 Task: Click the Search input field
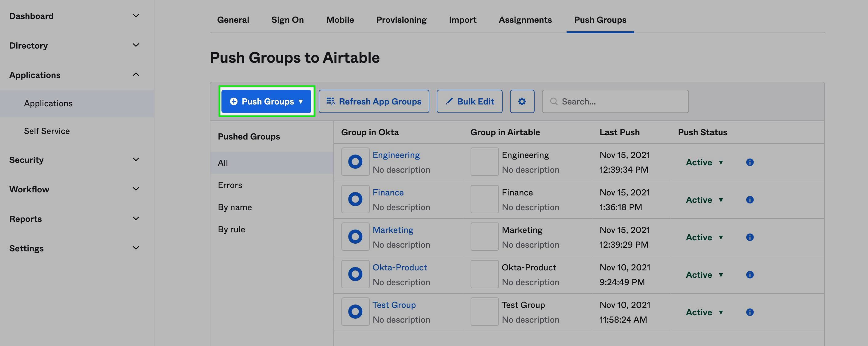615,101
